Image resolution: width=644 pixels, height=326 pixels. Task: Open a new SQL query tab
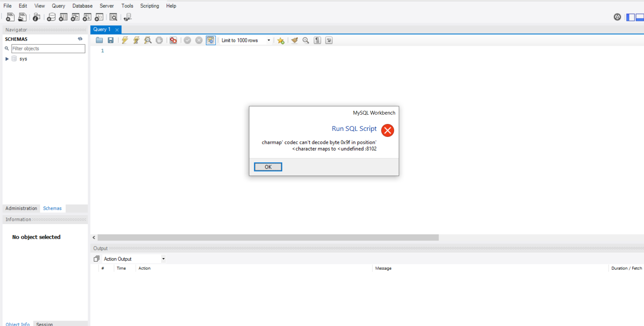pyautogui.click(x=10, y=17)
